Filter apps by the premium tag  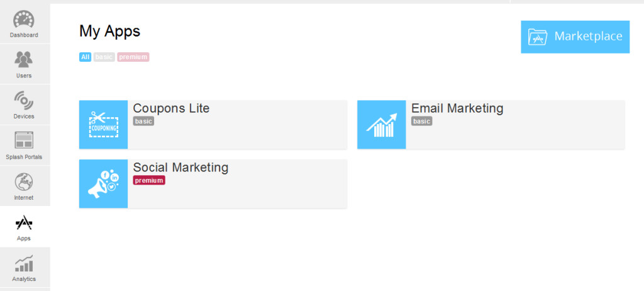click(x=133, y=57)
